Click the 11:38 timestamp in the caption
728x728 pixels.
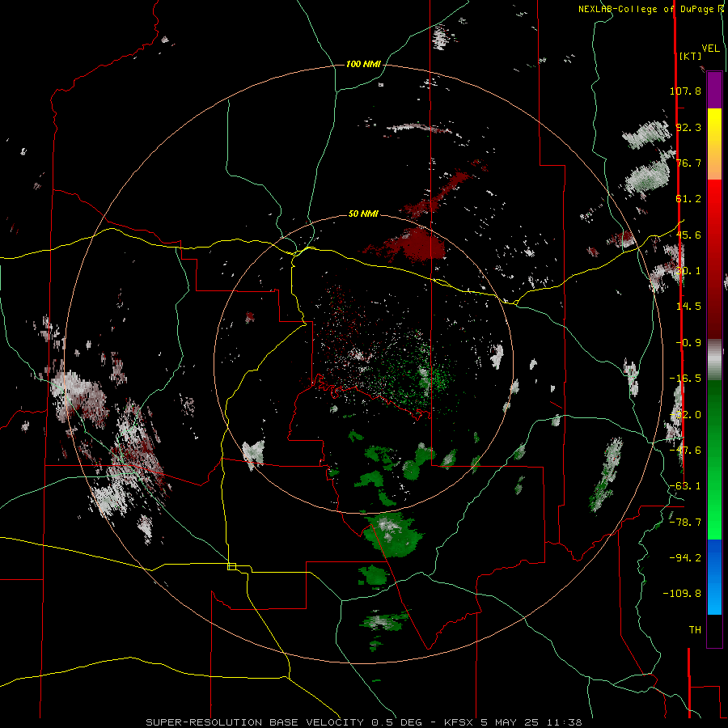point(564,722)
